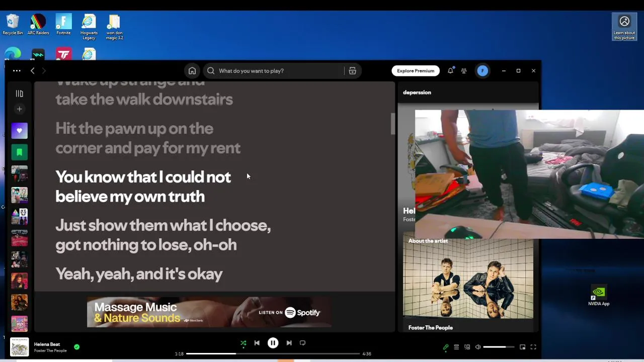Open Your Episodes green bookmark tile

click(19, 152)
